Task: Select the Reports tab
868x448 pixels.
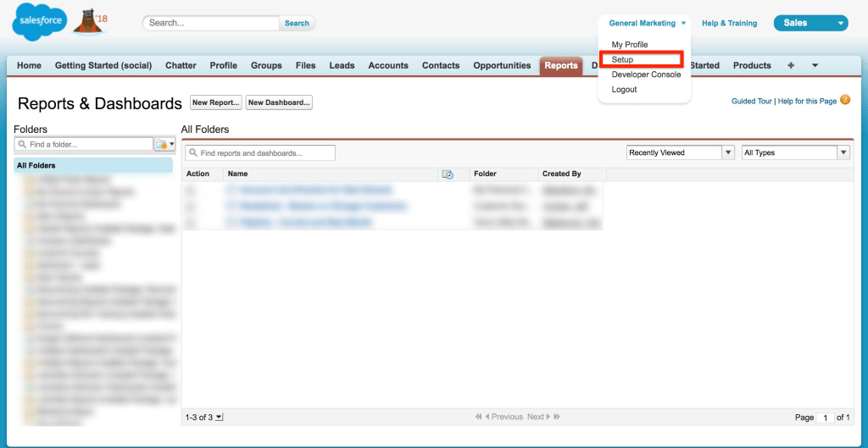Action: (x=561, y=65)
